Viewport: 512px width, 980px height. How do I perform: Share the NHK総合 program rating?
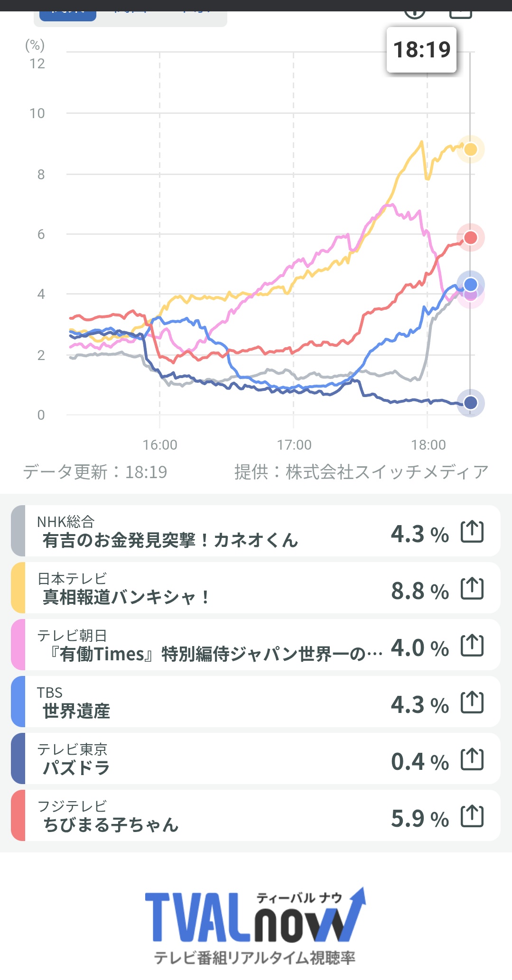[x=472, y=531]
